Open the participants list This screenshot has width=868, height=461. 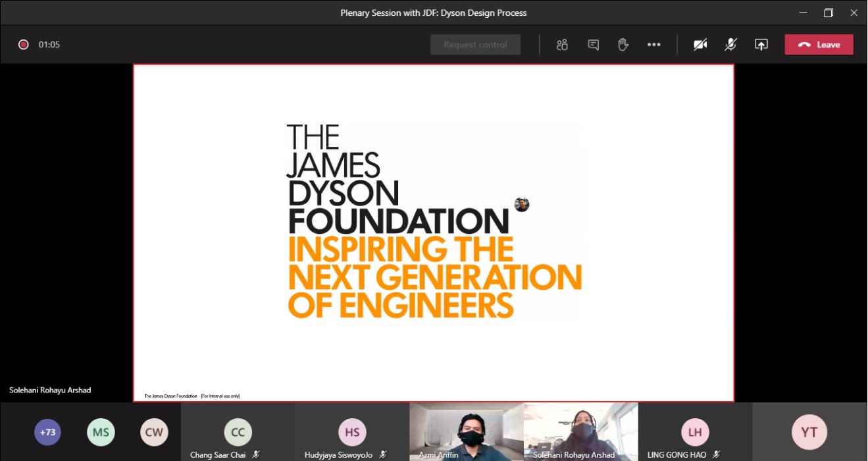point(562,44)
